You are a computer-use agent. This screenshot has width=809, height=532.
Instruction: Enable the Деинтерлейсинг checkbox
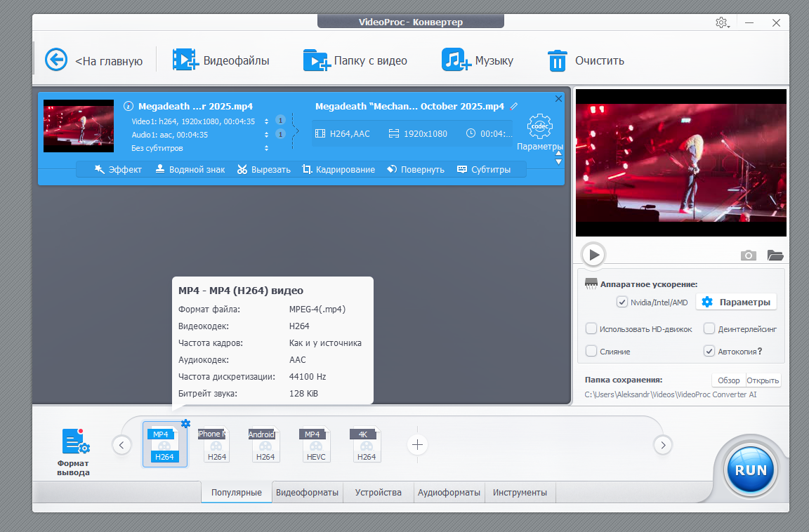click(709, 328)
